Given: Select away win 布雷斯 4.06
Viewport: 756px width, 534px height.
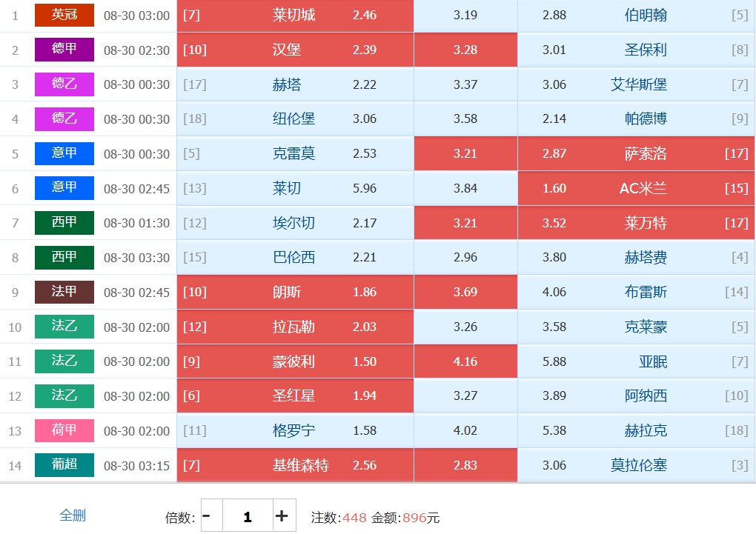Looking at the screenshot, I should pyautogui.click(x=637, y=292).
